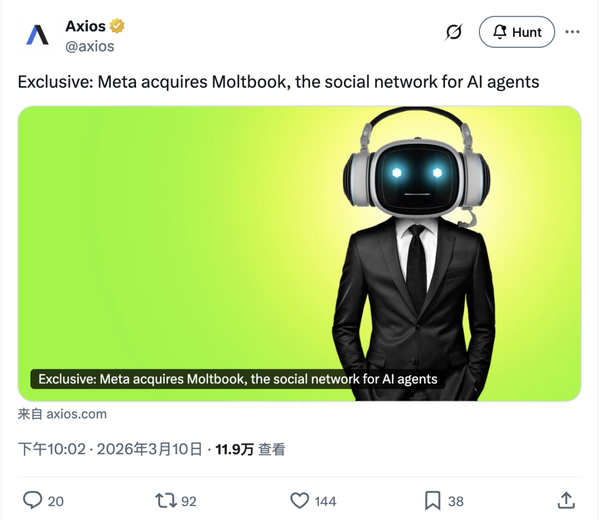The height and width of the screenshot is (520, 600).
Task: Open the robot article preview image
Action: pos(299,254)
